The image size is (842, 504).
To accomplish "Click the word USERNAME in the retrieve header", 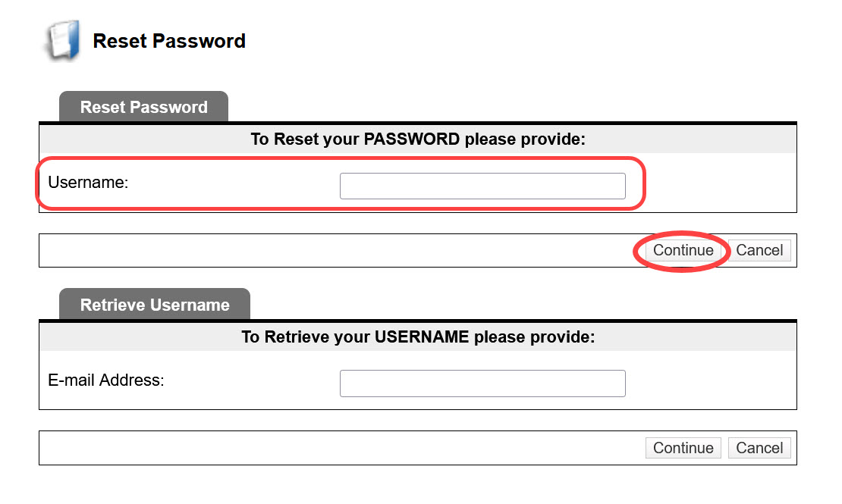I will (422, 337).
